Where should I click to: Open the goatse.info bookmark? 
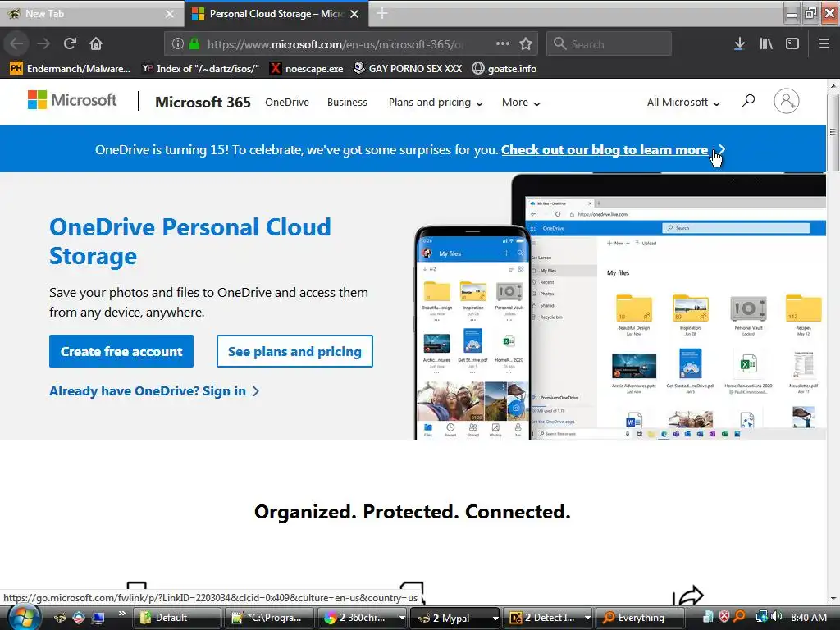tap(504, 69)
